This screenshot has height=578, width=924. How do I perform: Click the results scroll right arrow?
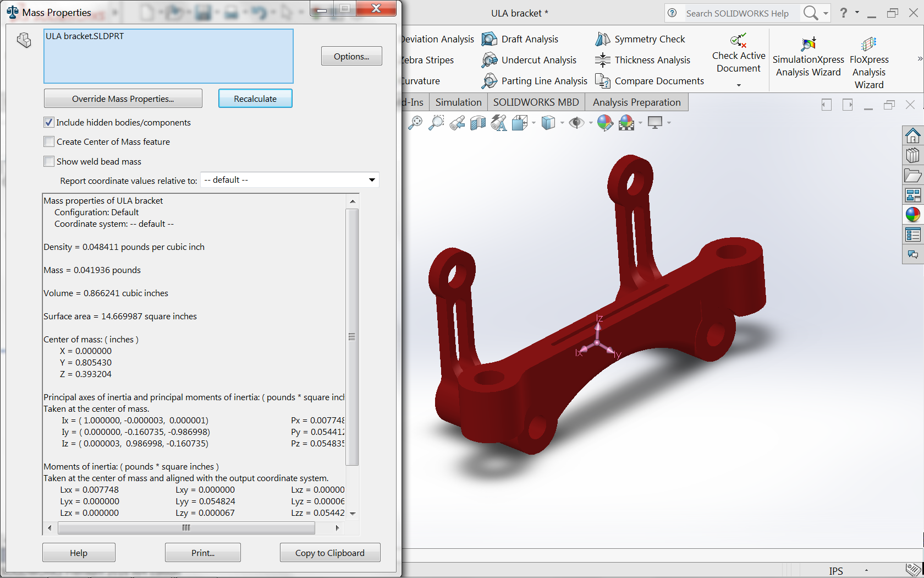[337, 528]
